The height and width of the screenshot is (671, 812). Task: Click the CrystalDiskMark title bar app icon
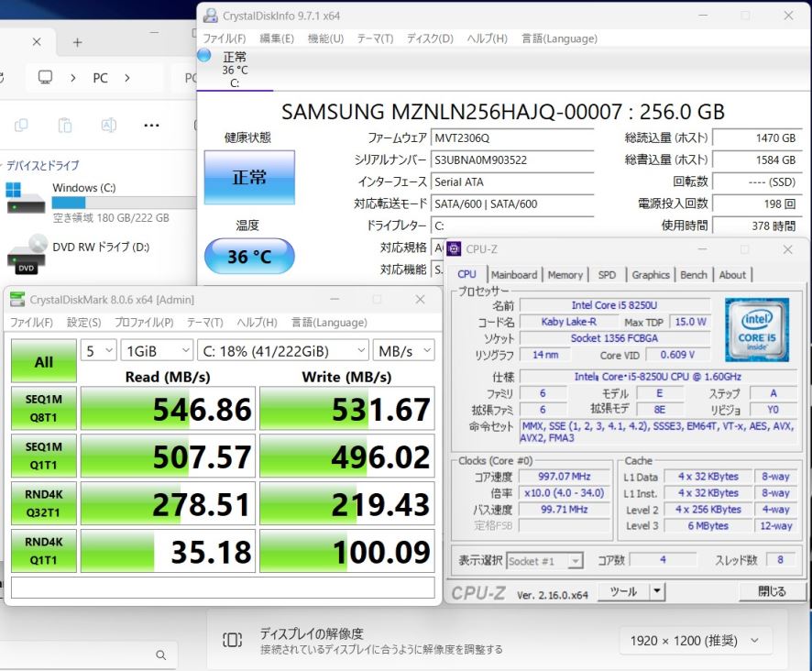[x=17, y=300]
